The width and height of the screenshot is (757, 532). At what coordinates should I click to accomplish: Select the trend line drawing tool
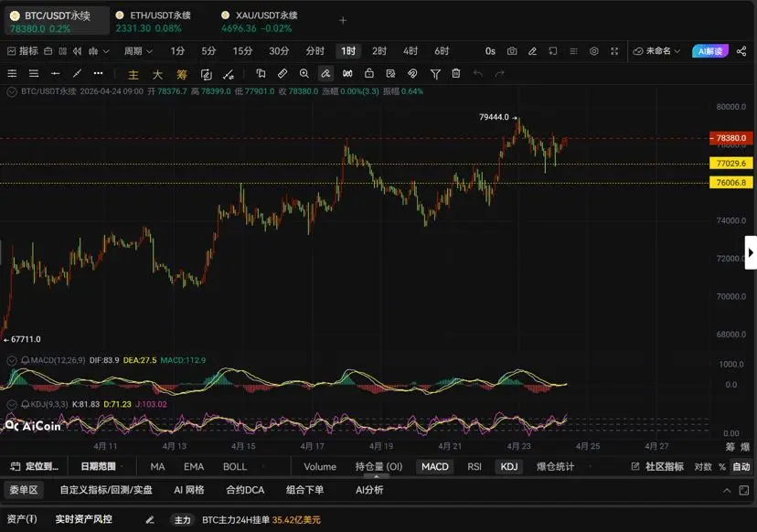coord(77,73)
